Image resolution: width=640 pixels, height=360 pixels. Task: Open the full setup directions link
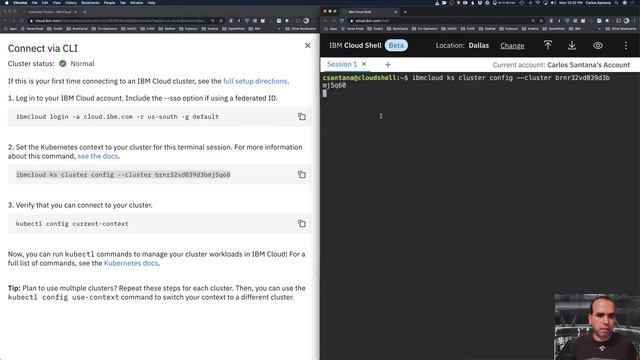(255, 81)
